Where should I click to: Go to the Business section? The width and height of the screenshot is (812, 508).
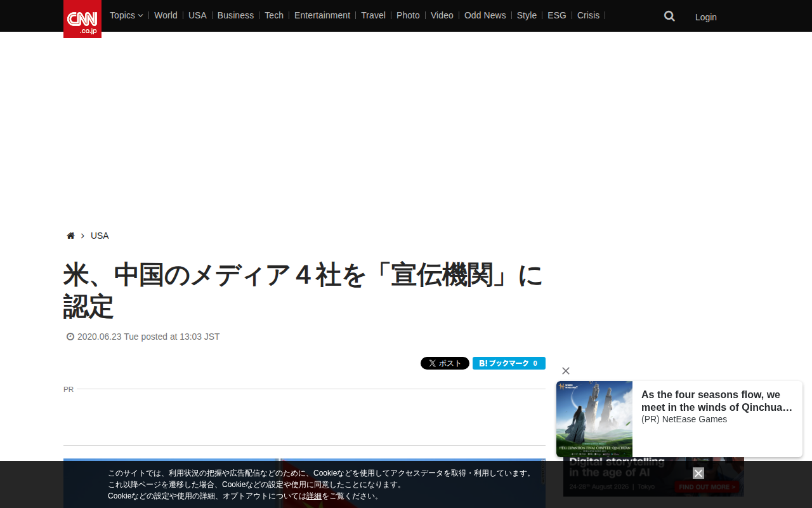tap(235, 15)
